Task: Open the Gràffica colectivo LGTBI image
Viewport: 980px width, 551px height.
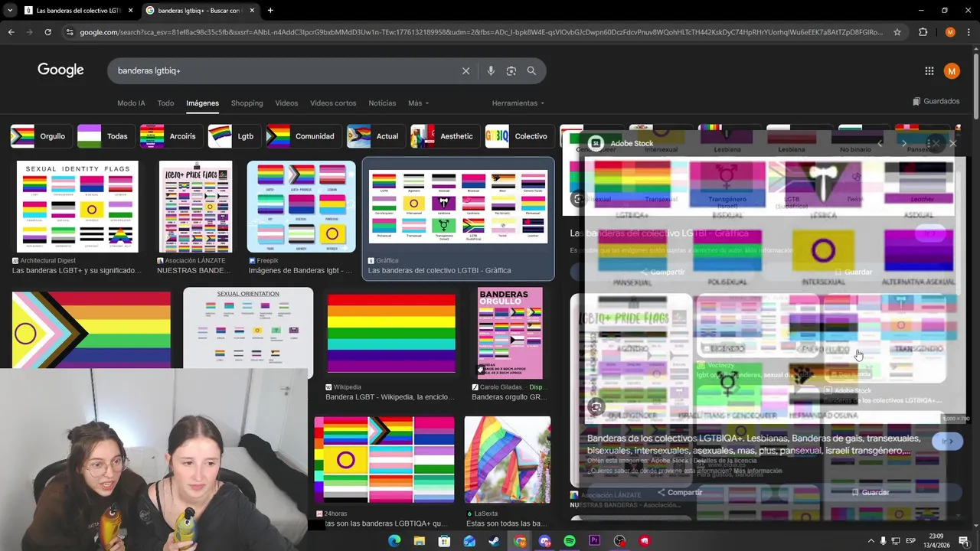Action: coord(458,207)
